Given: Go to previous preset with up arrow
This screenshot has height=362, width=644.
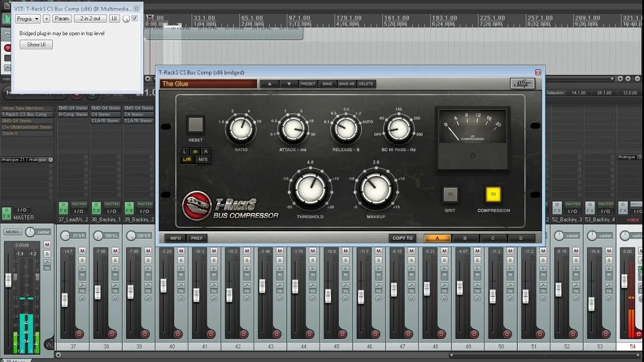Looking at the screenshot, I should (x=270, y=84).
